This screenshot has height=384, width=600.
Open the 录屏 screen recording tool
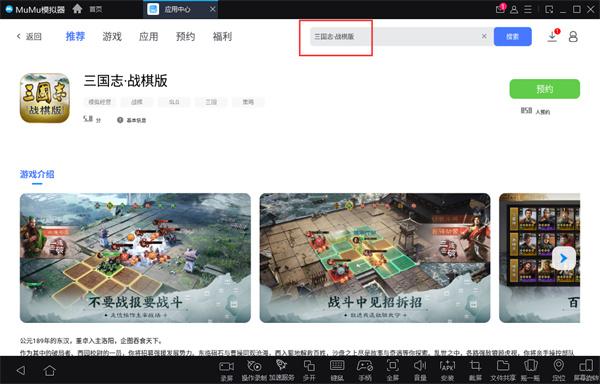[x=226, y=370]
